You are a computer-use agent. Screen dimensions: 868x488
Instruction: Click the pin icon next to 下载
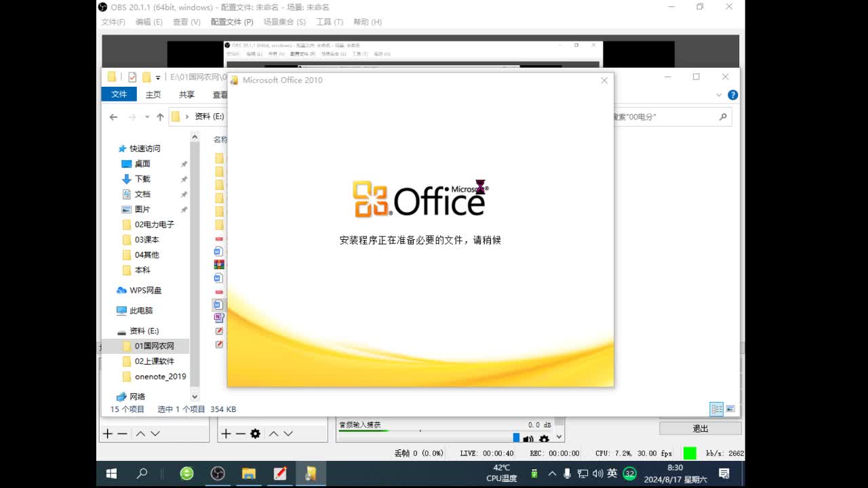(x=184, y=179)
